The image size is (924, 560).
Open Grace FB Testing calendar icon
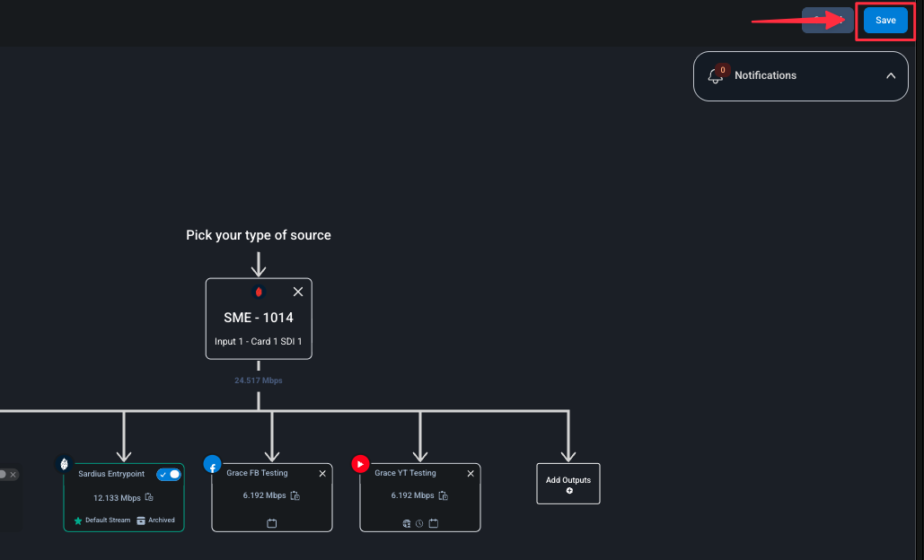pyautogui.click(x=272, y=523)
